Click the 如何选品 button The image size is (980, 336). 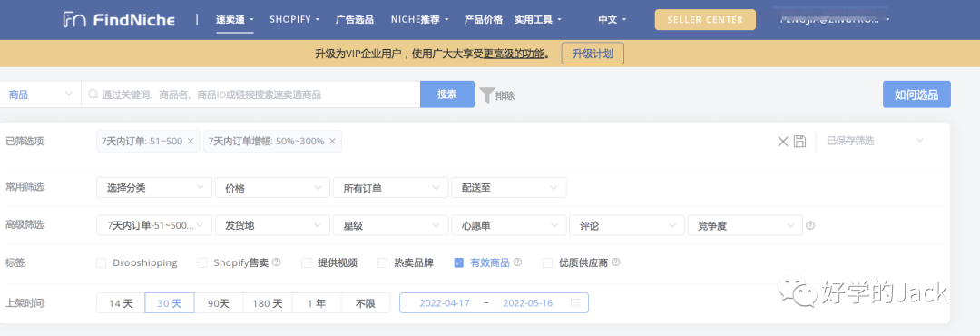916,94
